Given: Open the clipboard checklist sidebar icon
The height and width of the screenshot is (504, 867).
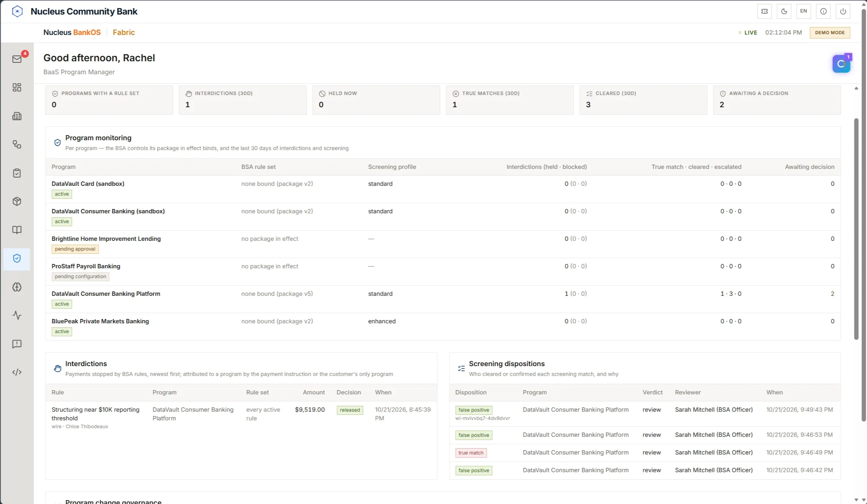Looking at the screenshot, I should (17, 173).
